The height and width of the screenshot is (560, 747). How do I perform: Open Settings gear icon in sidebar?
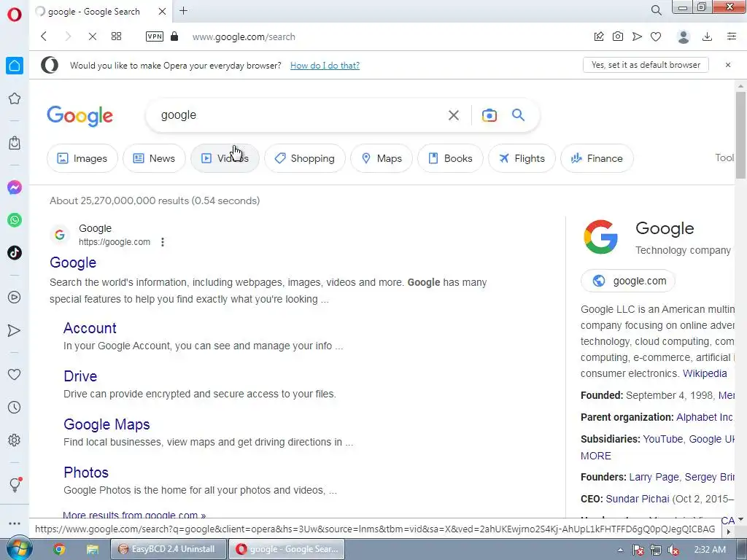[15, 440]
